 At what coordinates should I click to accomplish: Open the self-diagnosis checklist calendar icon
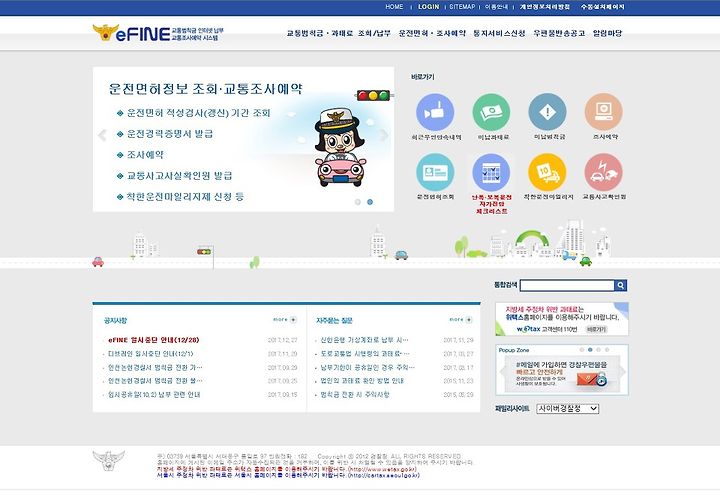click(x=491, y=172)
